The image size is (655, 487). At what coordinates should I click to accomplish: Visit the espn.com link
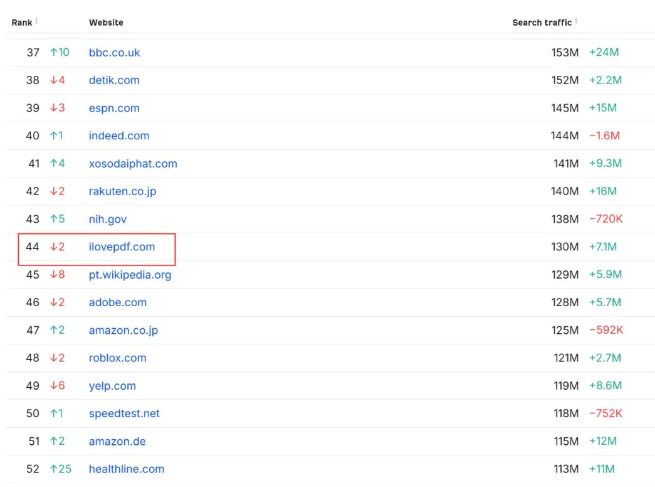114,108
